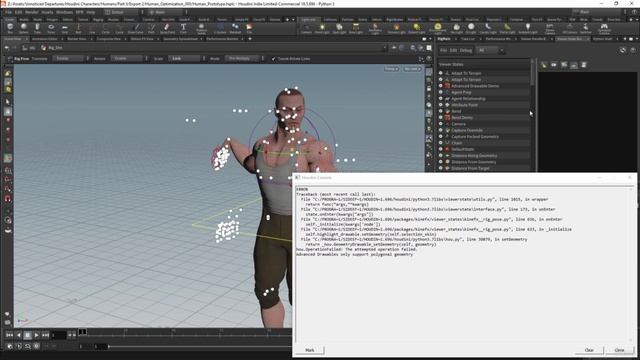
Task: Open the viewport Persp camera dropdown
Action: (391, 69)
